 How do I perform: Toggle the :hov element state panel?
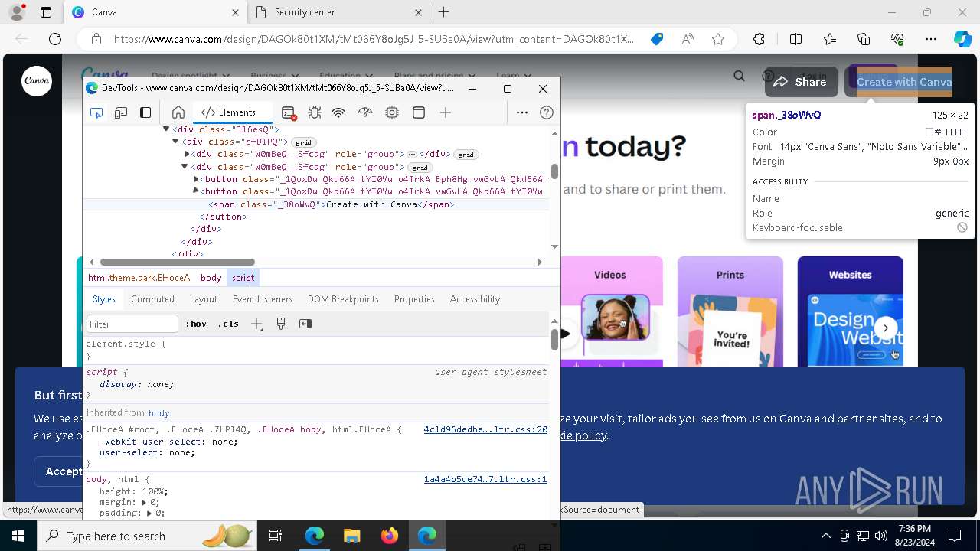196,324
